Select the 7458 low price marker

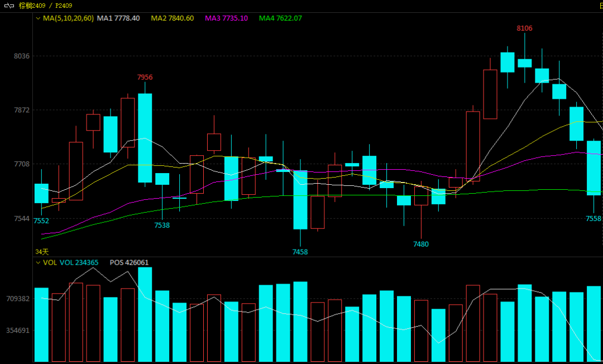300,252
